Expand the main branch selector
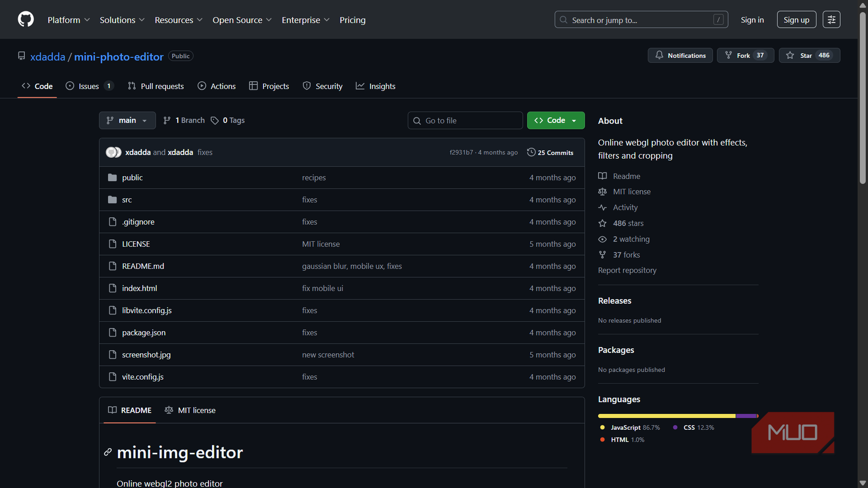Image resolution: width=868 pixels, height=488 pixels. tap(127, 120)
